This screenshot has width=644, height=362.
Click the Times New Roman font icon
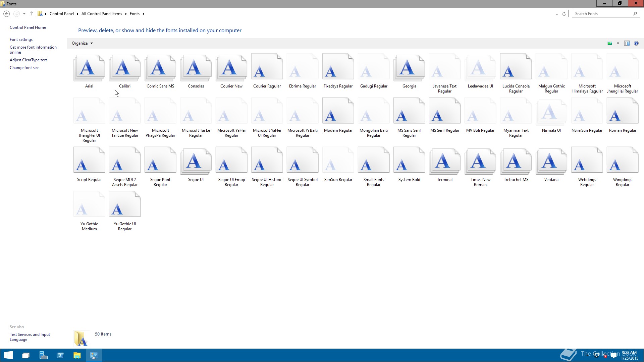[480, 162]
